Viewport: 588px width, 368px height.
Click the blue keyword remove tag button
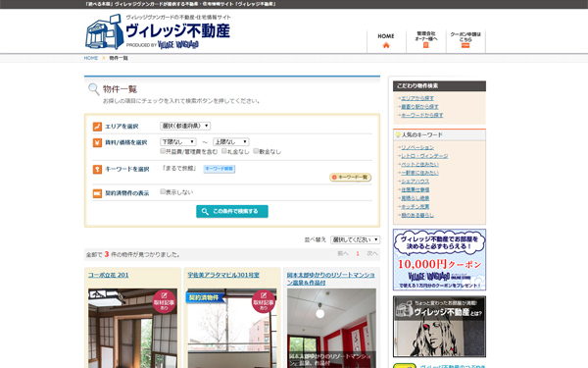pos(220,169)
